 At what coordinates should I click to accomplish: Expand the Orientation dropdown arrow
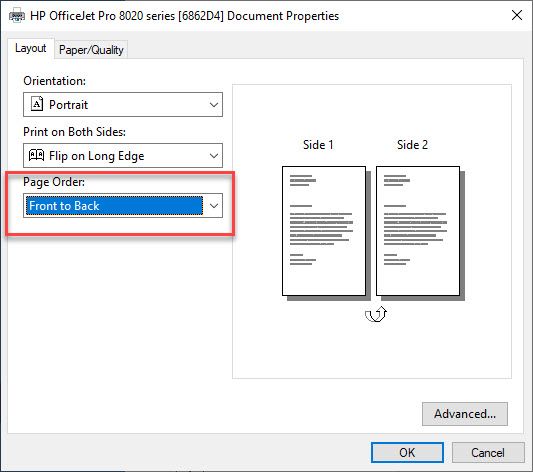pos(214,104)
